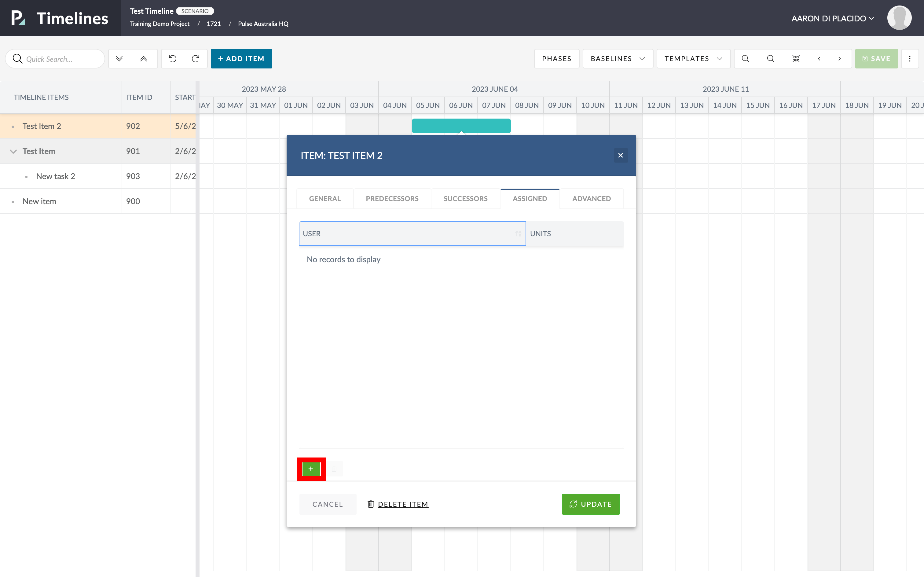Open Aaron Di Placido user menu

pos(832,18)
